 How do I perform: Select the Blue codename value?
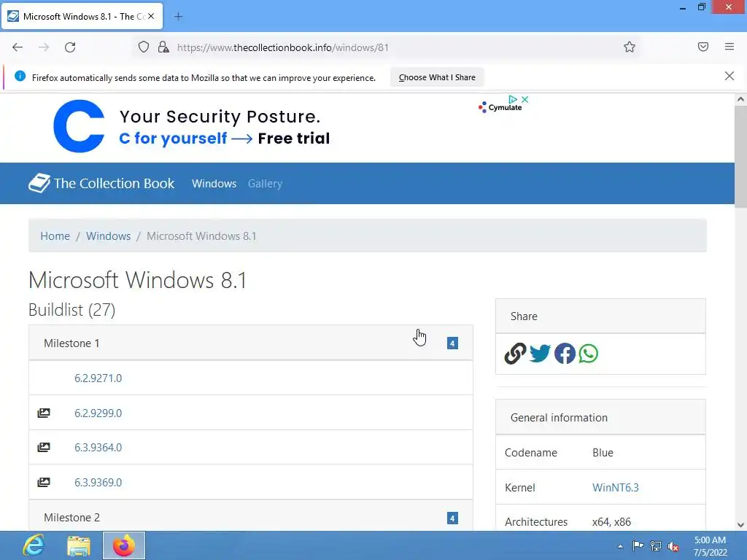(x=603, y=453)
